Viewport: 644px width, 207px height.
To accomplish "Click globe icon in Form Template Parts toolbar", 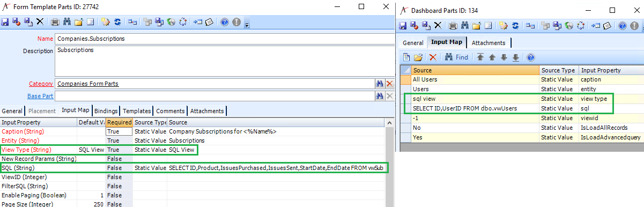I will (172, 22).
